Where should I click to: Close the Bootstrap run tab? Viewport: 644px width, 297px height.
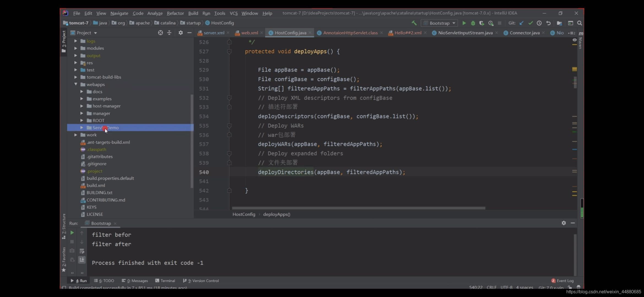click(115, 223)
